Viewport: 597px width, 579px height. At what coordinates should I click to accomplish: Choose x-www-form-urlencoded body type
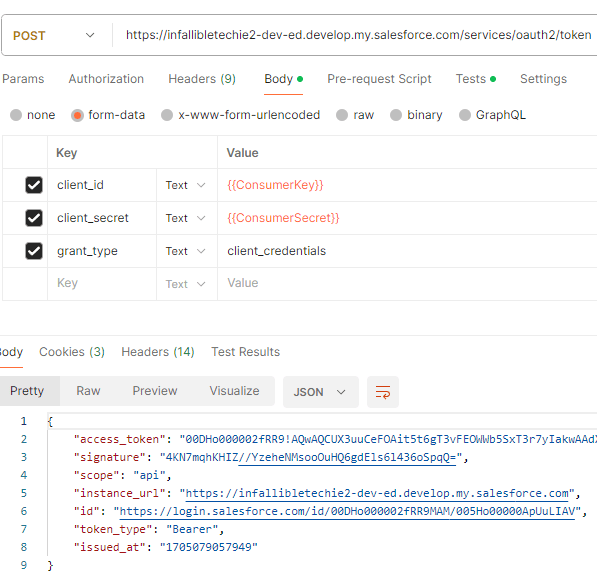click(x=167, y=115)
